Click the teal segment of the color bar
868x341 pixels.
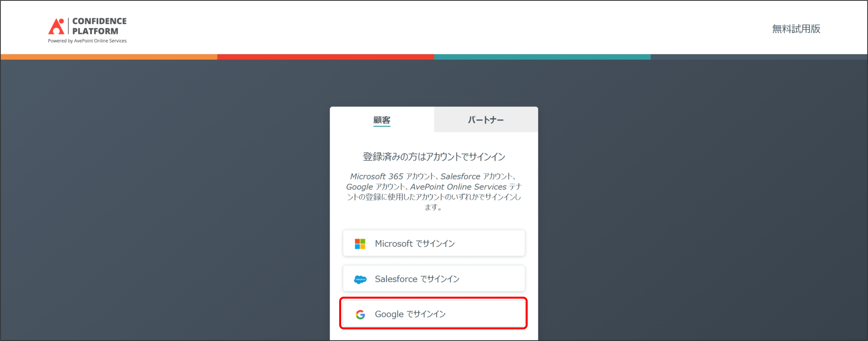542,57
